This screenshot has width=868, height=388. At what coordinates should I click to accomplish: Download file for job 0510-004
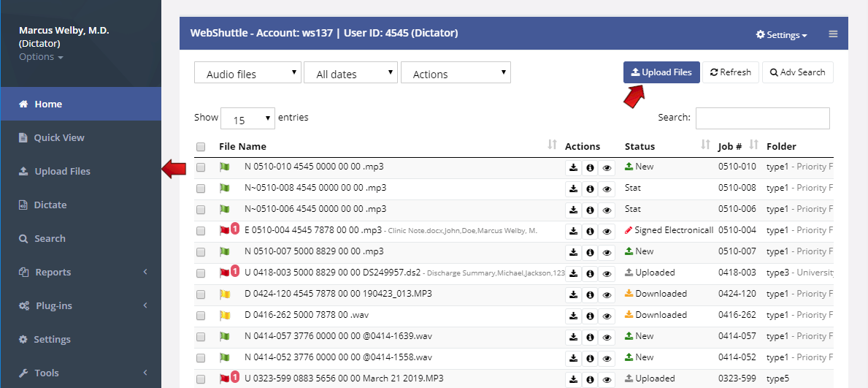click(x=574, y=231)
